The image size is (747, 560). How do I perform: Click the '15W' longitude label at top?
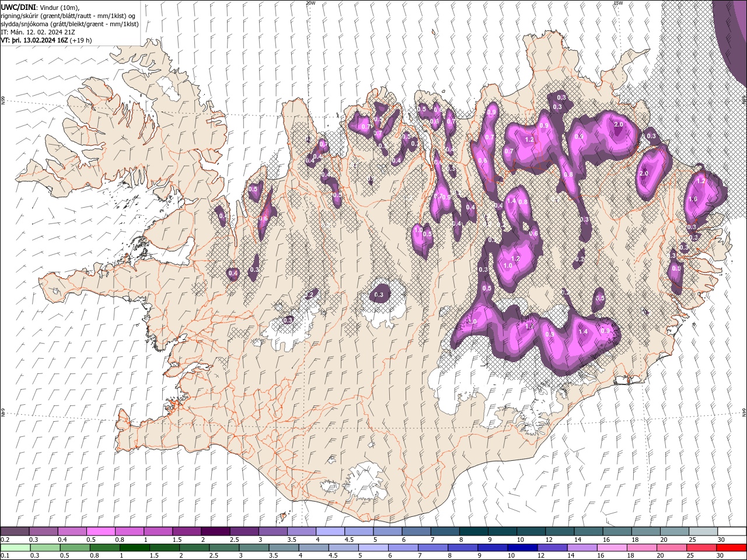point(618,3)
